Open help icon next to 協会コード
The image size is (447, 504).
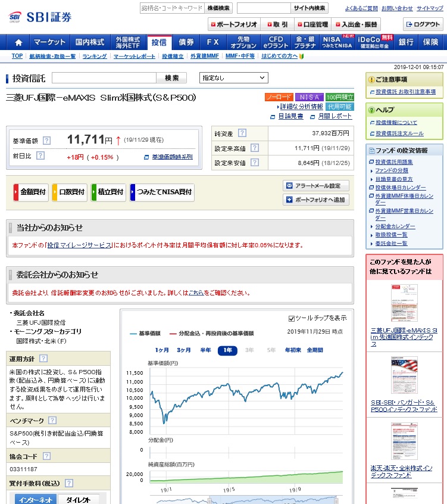(x=46, y=456)
